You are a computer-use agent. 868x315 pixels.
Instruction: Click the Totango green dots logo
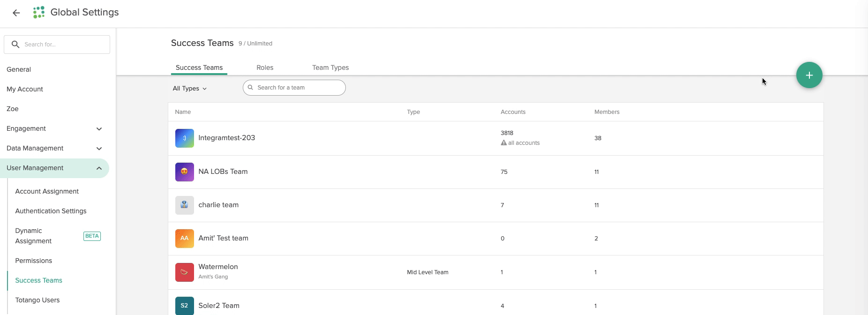click(x=39, y=12)
